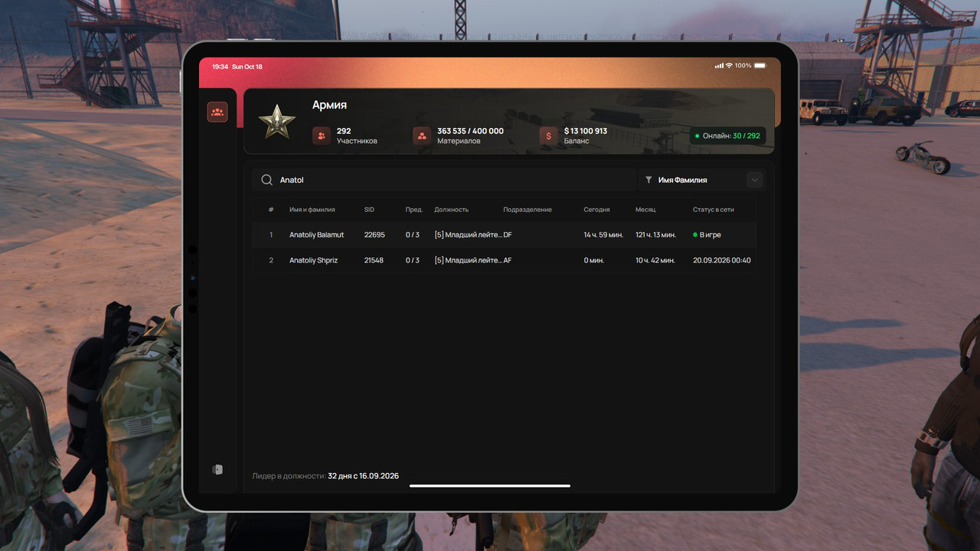Select the Anatoliy Shpriz row

point(505,260)
